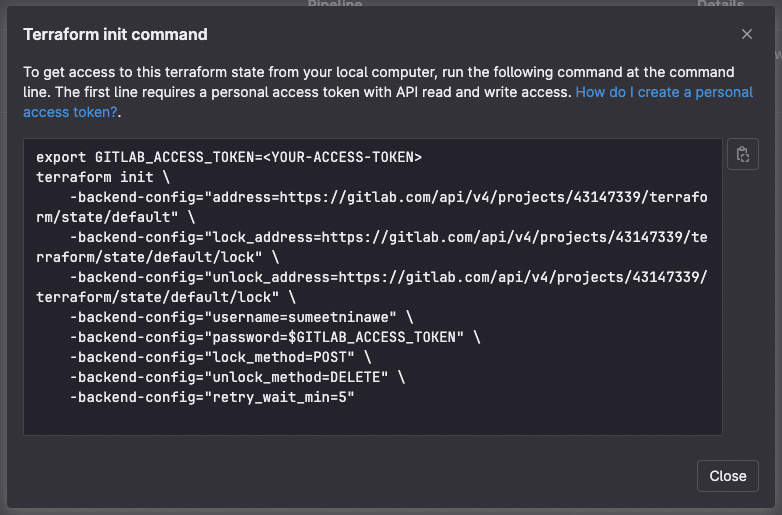Click the Terraform init command title

pyautogui.click(x=115, y=34)
